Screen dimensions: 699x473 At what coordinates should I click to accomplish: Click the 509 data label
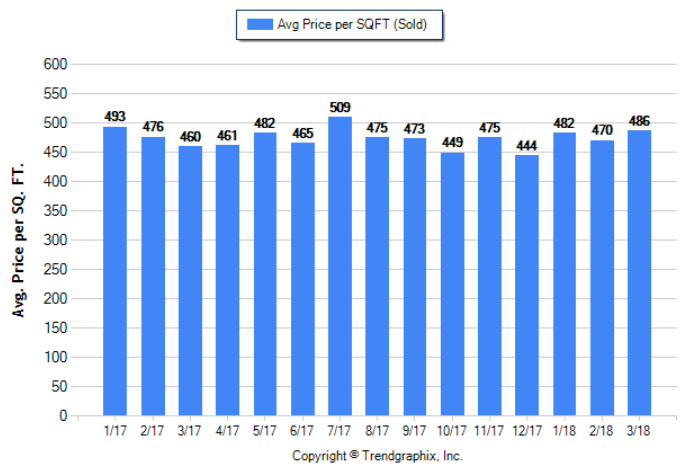pos(340,107)
